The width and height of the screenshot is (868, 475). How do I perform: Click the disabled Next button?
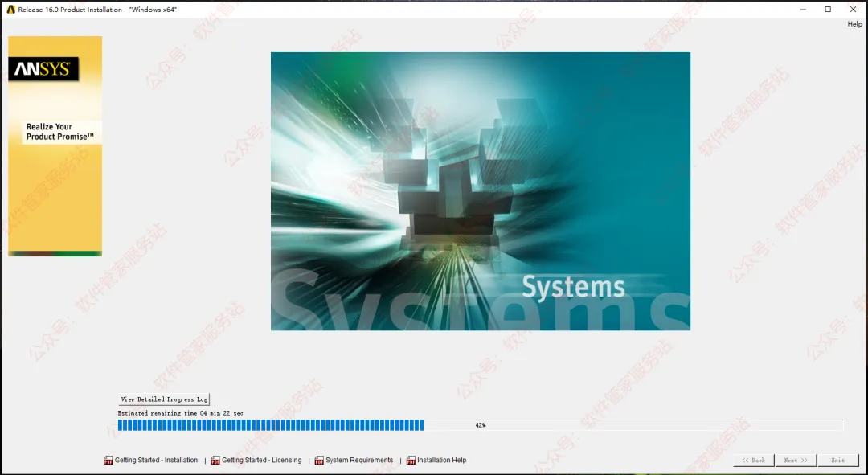(796, 460)
